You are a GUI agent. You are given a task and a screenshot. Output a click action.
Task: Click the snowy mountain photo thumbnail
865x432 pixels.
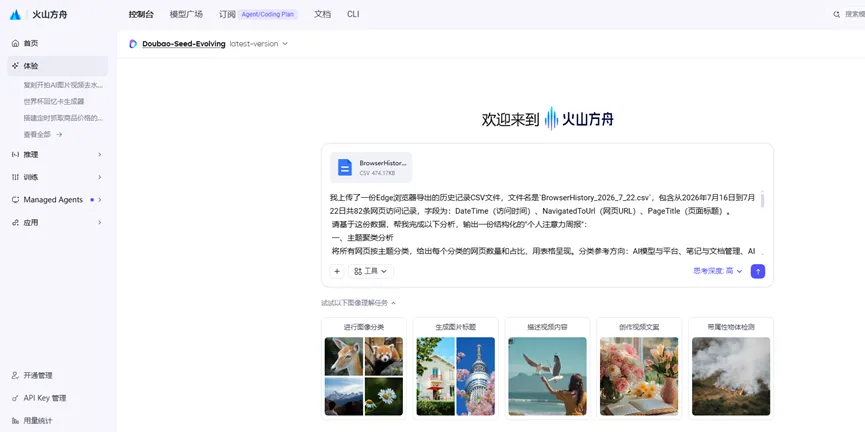click(344, 396)
